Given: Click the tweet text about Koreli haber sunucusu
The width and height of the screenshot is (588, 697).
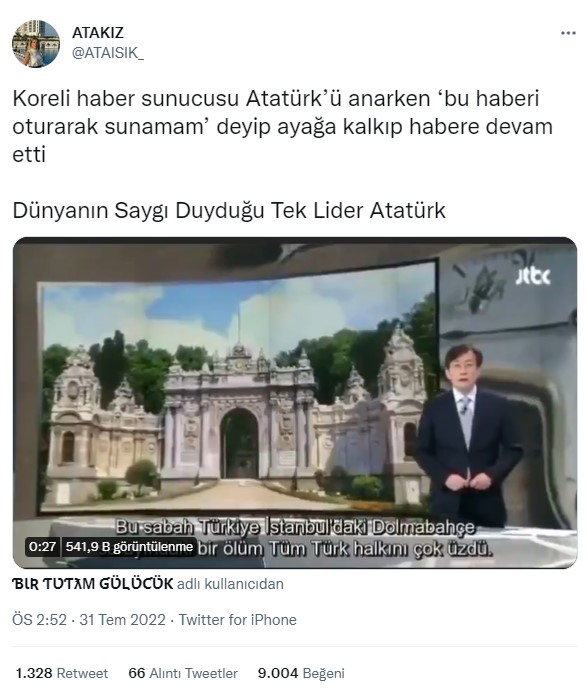Looking at the screenshot, I should tap(283, 126).
